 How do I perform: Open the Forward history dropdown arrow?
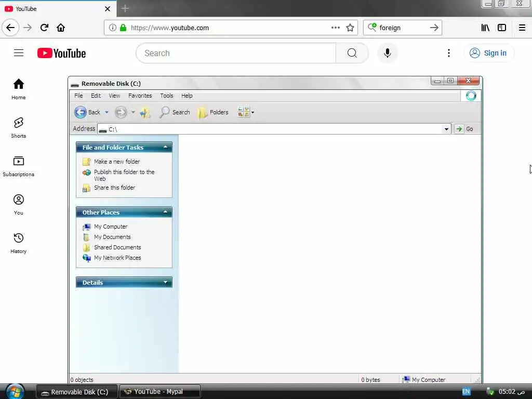pos(133,112)
